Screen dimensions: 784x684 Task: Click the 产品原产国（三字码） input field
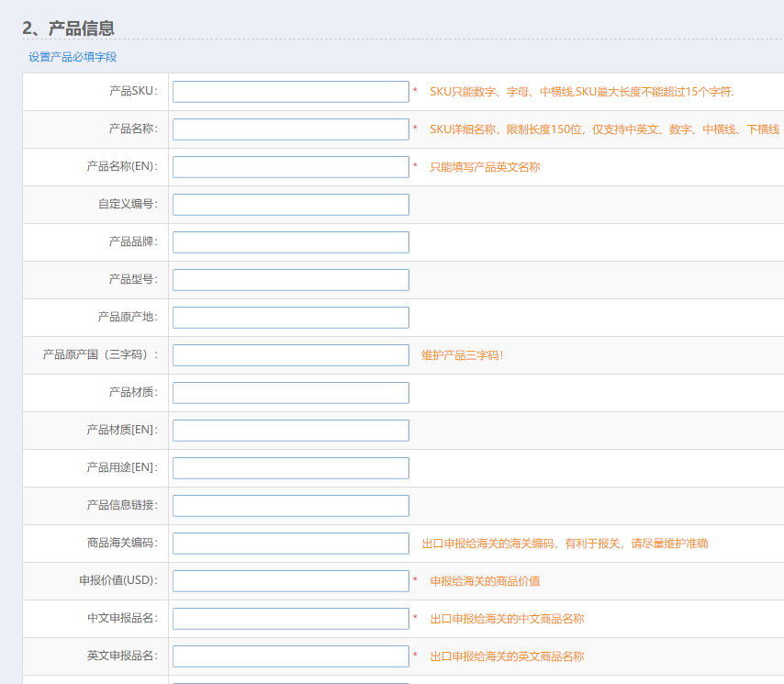pos(289,354)
